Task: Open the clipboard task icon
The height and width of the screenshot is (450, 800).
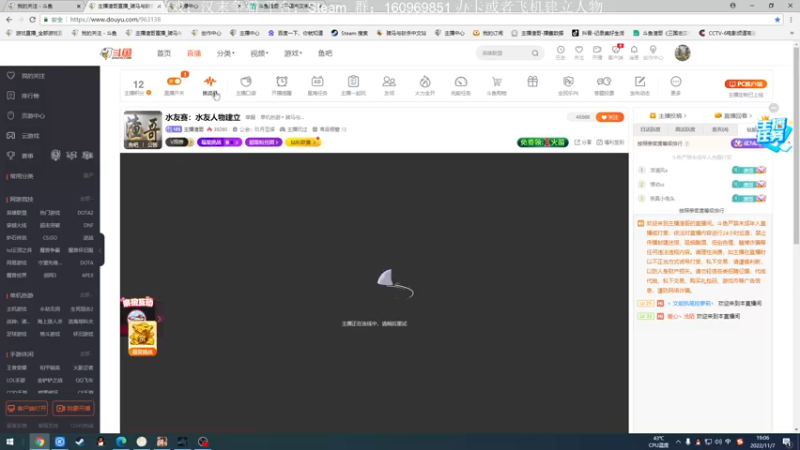Action: point(353,82)
